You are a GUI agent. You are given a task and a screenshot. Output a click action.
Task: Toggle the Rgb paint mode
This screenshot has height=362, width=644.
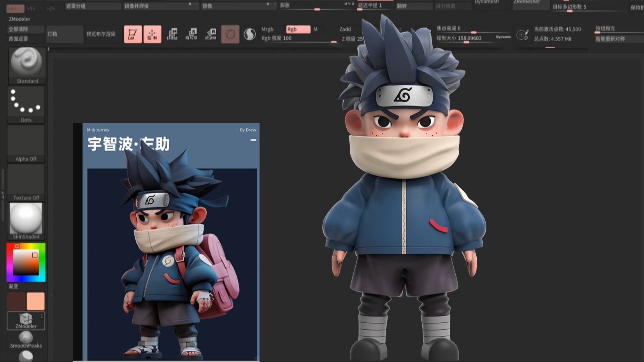pos(298,29)
